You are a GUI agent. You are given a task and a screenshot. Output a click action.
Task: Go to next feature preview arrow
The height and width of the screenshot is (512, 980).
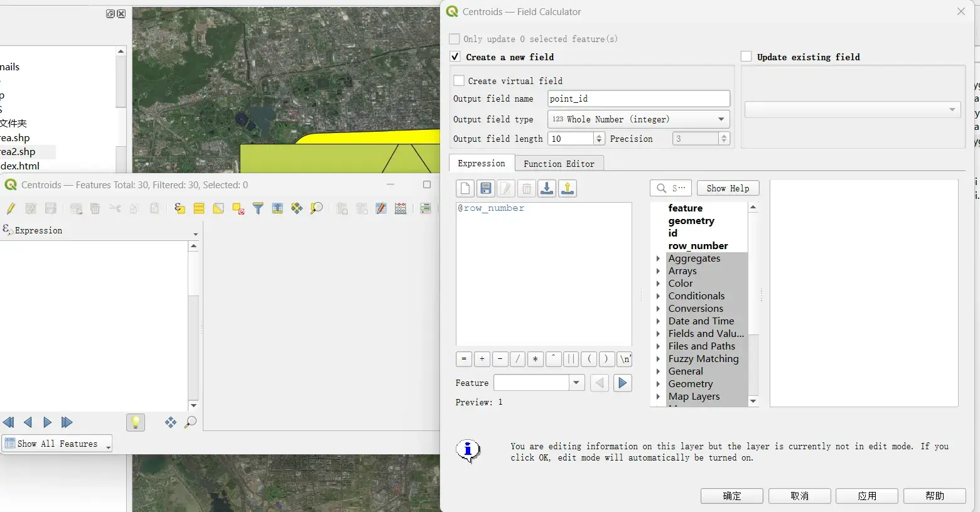tap(622, 383)
